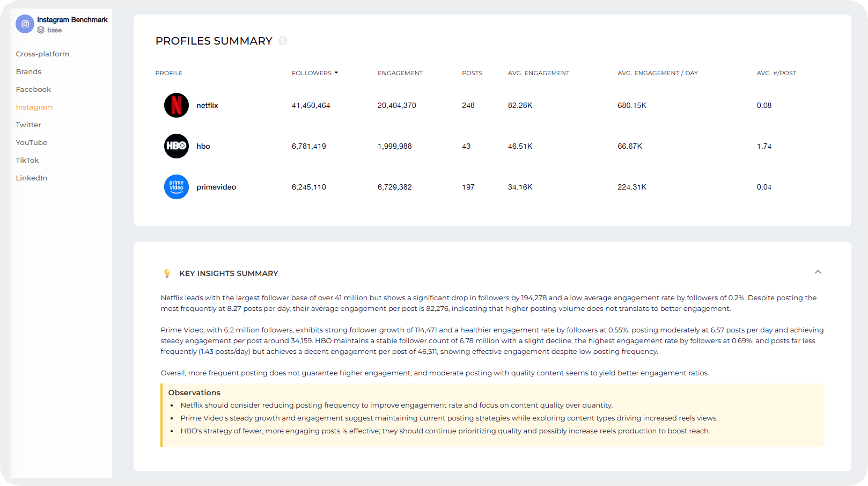Image resolution: width=868 pixels, height=486 pixels.
Task: Click the observation about Netflix posting frequency
Action: tap(396, 405)
